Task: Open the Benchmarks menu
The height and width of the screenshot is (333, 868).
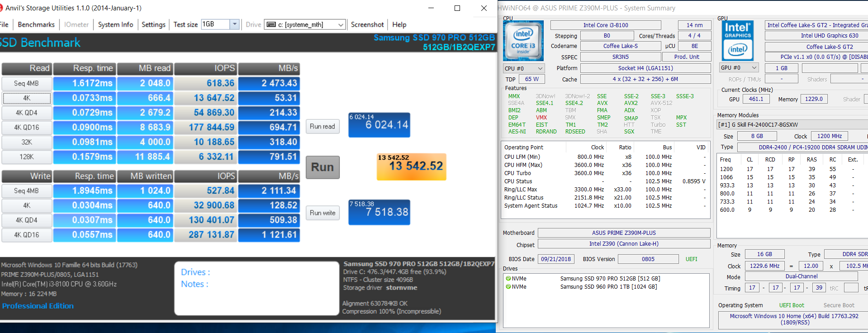Action: pyautogui.click(x=36, y=24)
